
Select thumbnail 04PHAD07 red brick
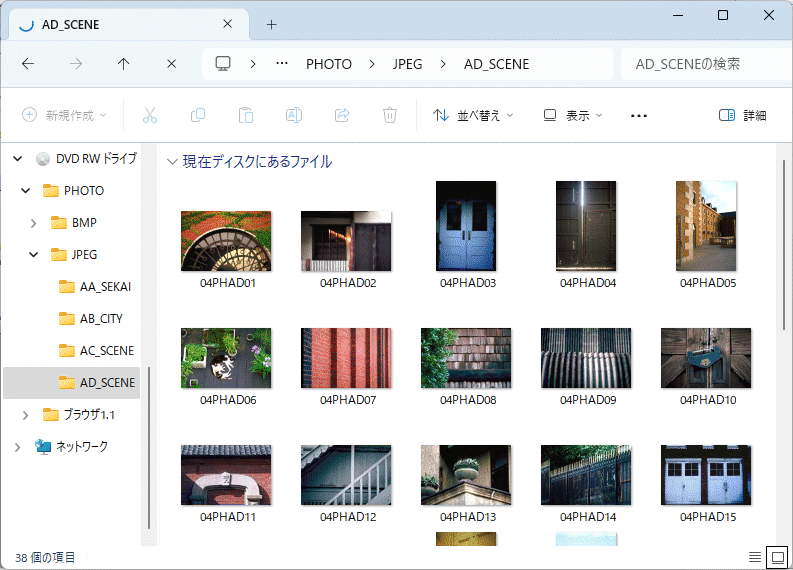point(346,358)
